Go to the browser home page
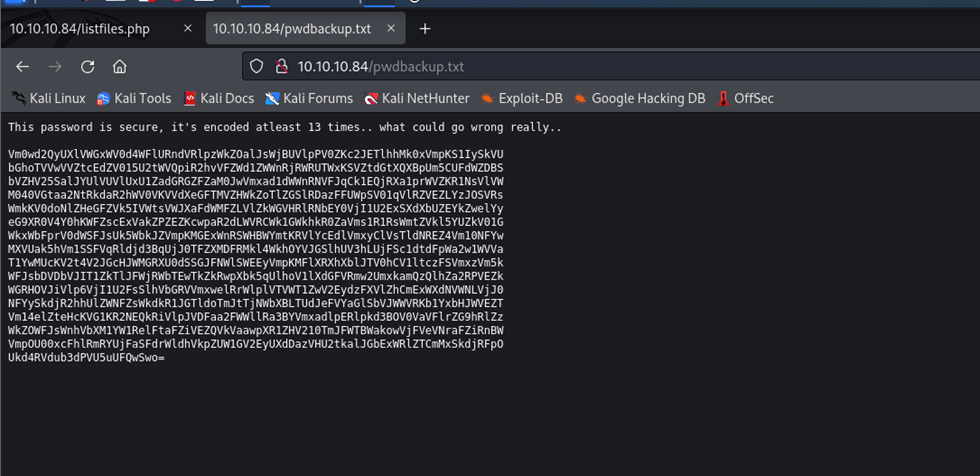The image size is (980, 476). [119, 67]
